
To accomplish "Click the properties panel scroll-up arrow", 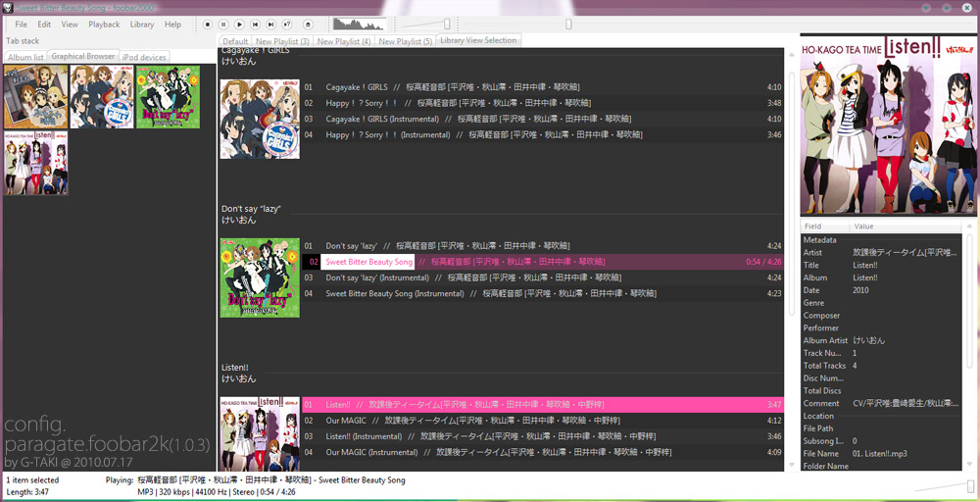I will coord(970,226).
